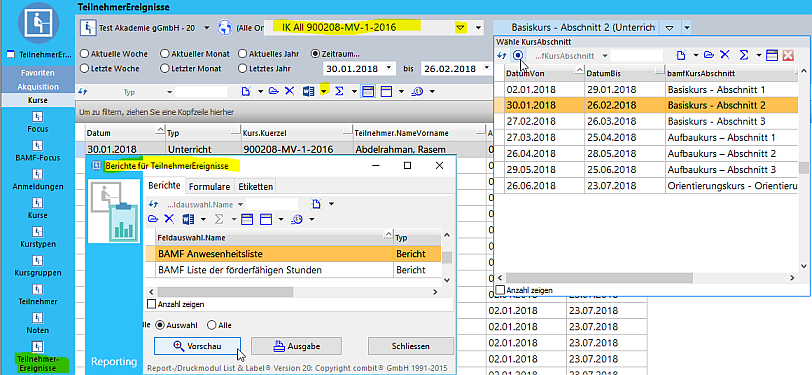The width and height of the screenshot is (812, 375).
Task: Open Focus icon in the left sidebar
Action: point(37,117)
